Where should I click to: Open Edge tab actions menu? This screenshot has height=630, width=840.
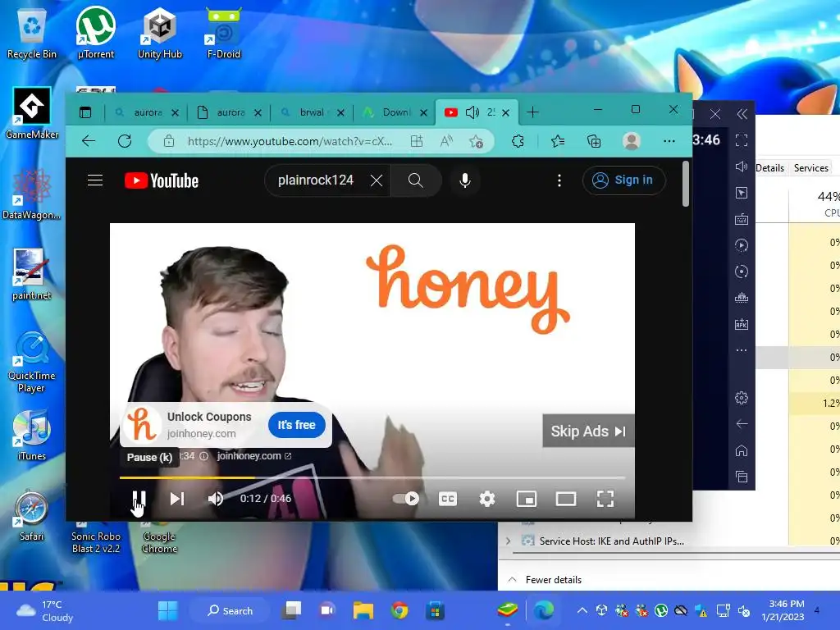85,112
